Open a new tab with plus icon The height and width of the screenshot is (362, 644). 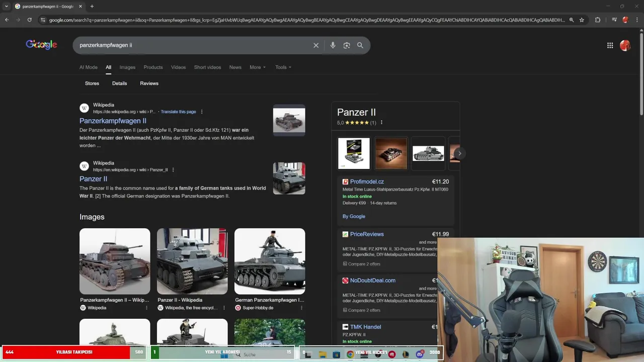(x=92, y=7)
